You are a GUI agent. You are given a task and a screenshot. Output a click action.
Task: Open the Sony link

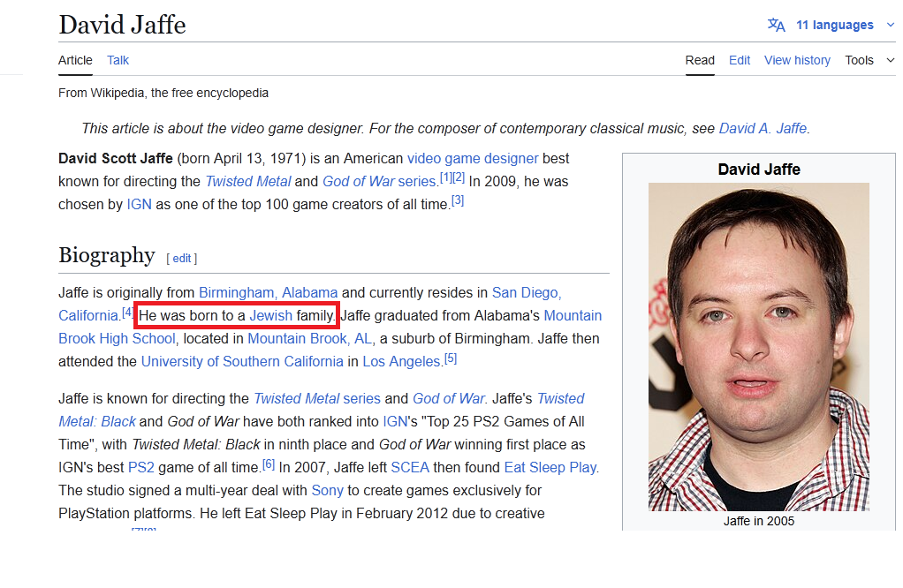click(x=327, y=490)
